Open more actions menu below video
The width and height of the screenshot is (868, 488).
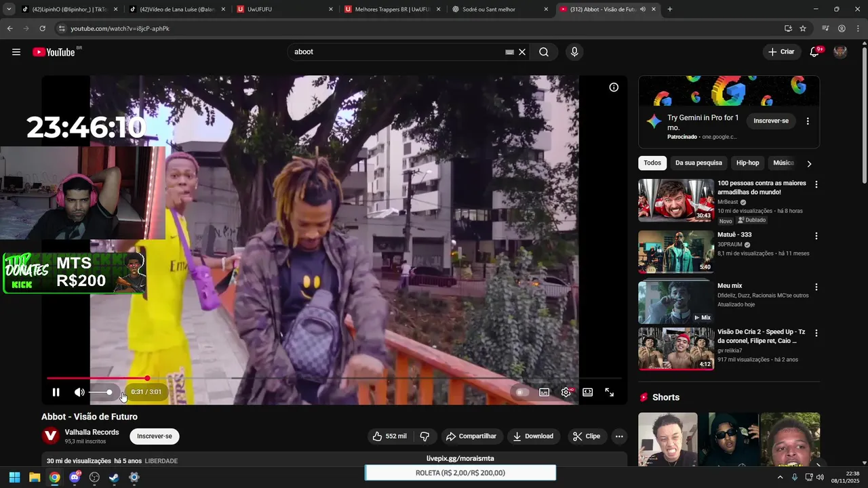(619, 436)
